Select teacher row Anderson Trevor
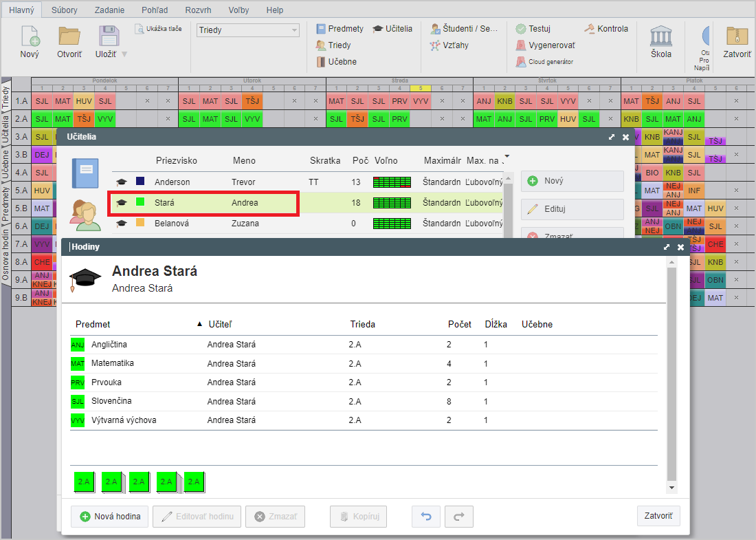This screenshot has height=540, width=756. click(307, 182)
